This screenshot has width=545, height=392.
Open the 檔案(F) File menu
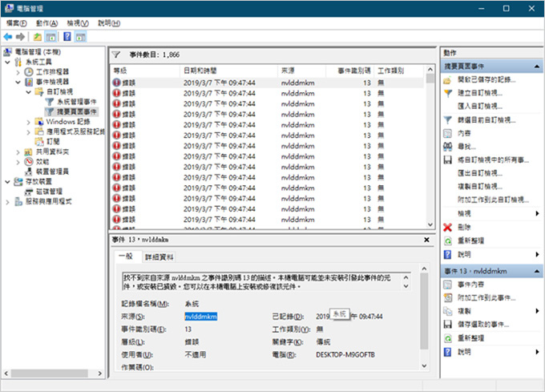coord(17,23)
